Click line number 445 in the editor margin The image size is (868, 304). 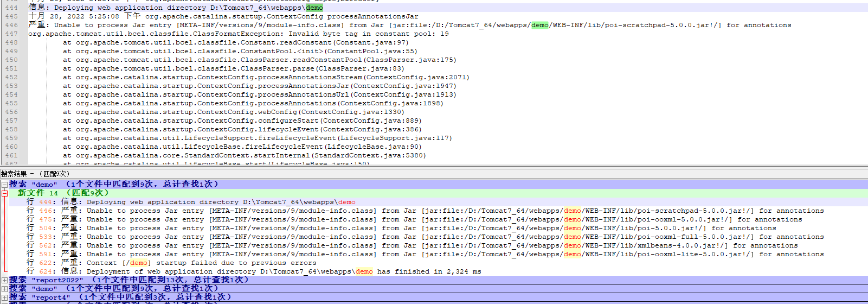11,16
